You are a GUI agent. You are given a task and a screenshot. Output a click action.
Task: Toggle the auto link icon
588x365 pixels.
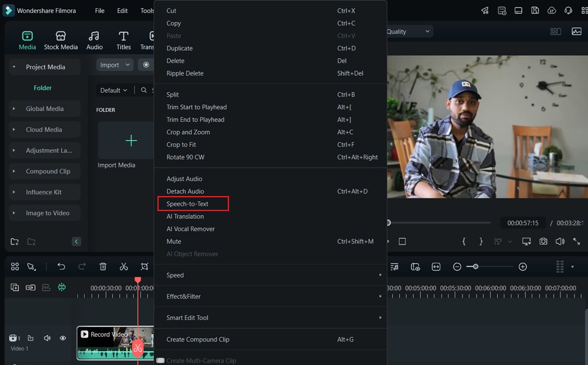pyautogui.click(x=30, y=287)
